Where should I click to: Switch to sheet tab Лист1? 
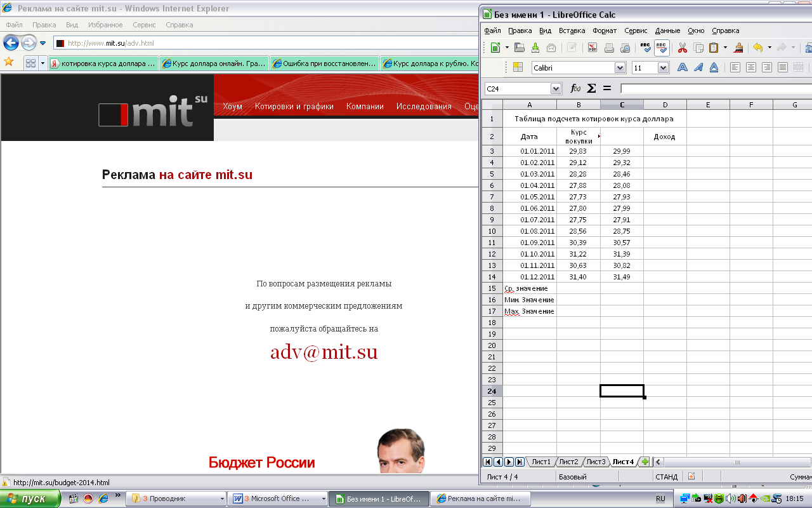pyautogui.click(x=541, y=462)
